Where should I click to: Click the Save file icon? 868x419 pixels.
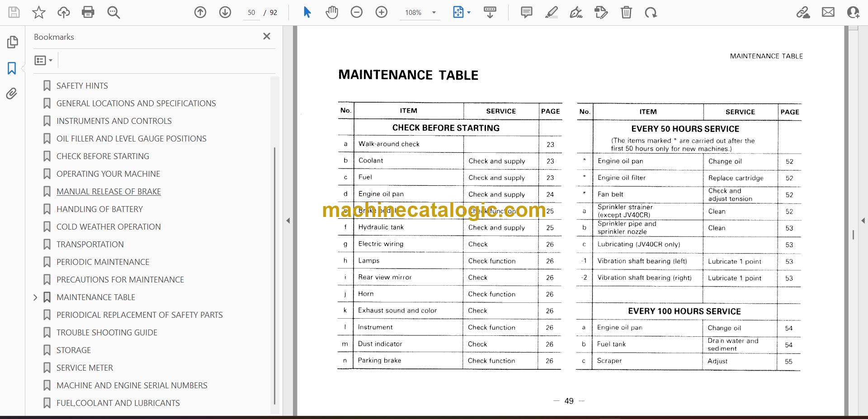[x=14, y=12]
